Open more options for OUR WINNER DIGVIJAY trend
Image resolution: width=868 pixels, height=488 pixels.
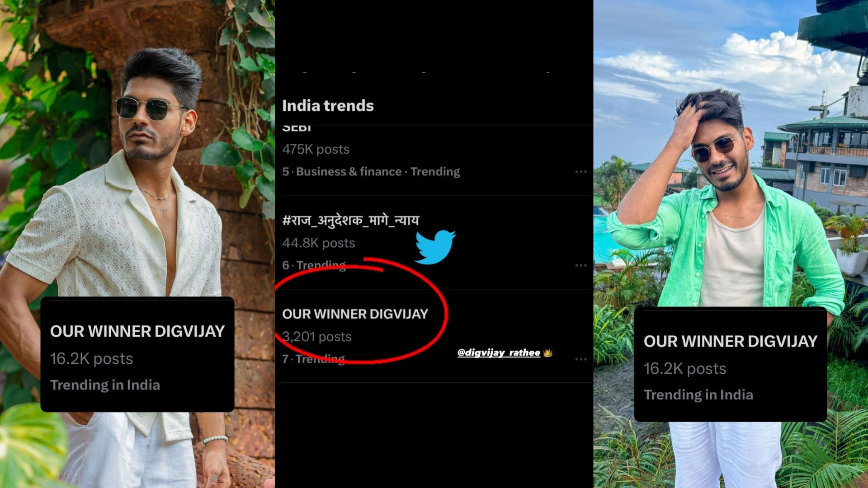[581, 359]
